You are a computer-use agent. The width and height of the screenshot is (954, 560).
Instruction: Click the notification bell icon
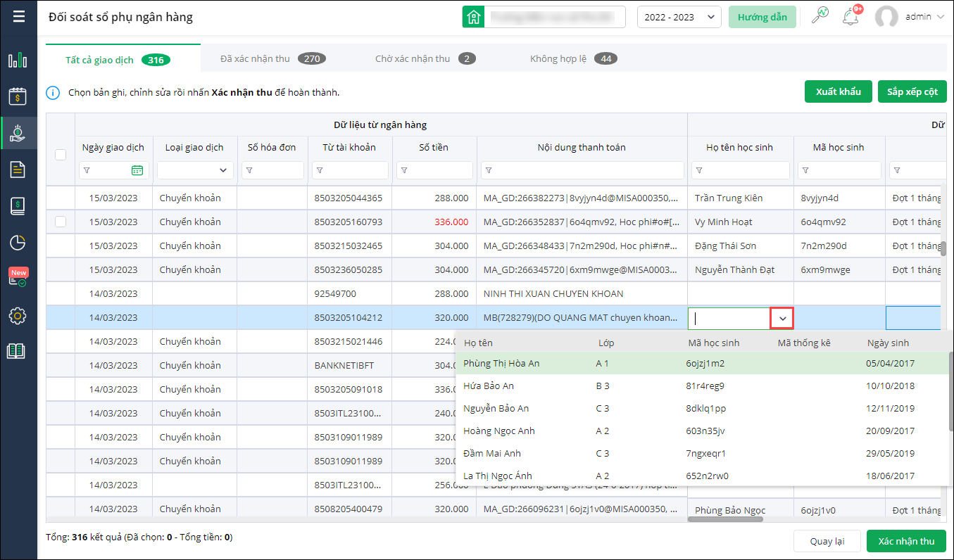851,17
